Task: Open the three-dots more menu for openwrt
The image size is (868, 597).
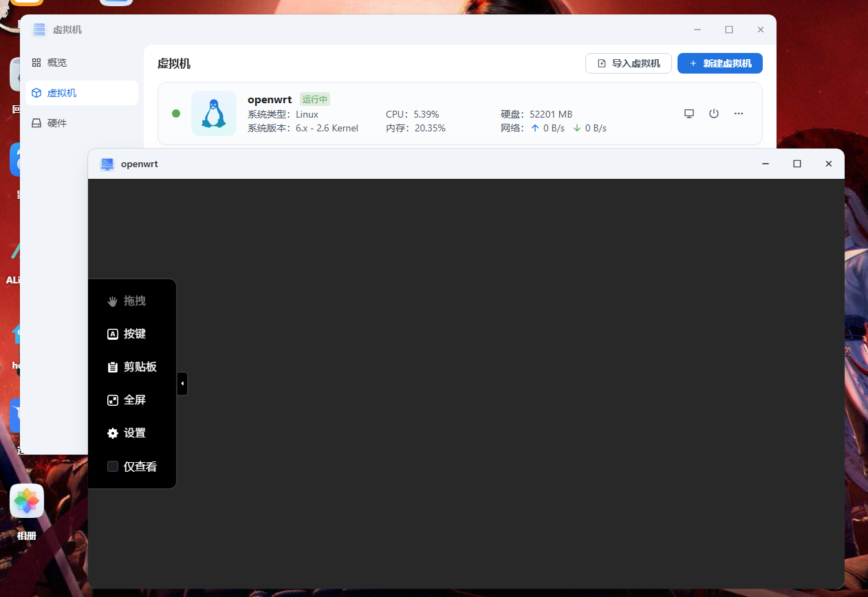Action: pyautogui.click(x=738, y=113)
